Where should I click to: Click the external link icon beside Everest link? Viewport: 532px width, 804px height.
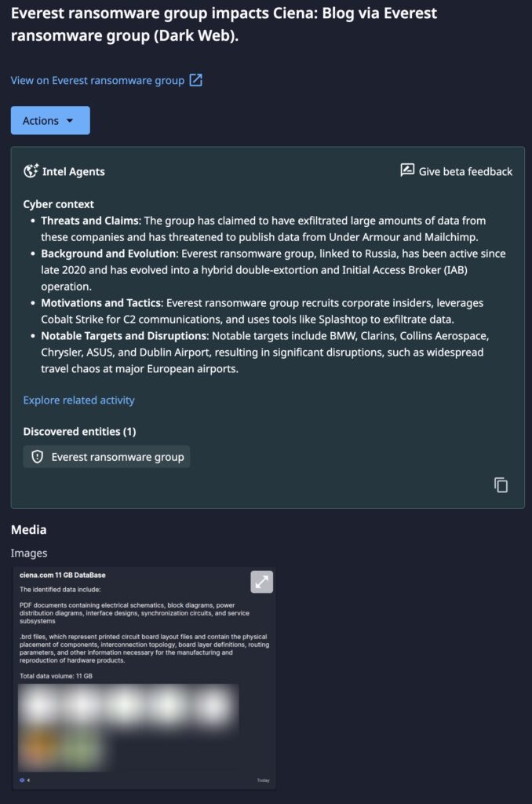pos(196,80)
